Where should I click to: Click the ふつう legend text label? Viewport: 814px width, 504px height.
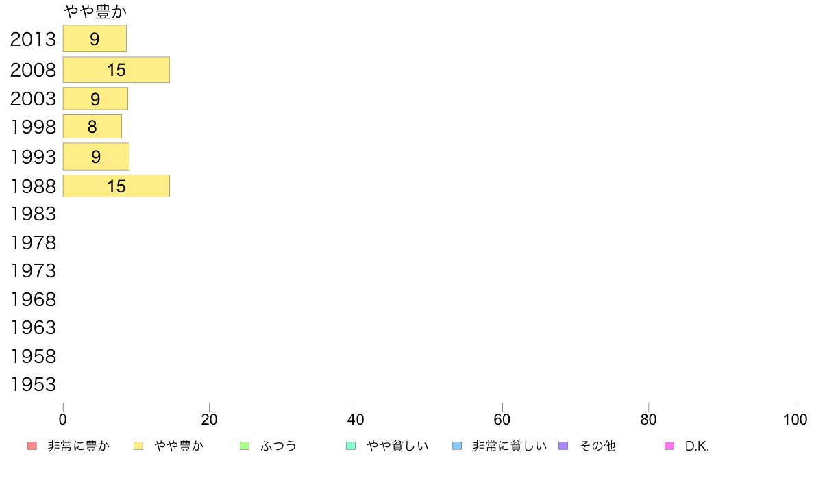click(x=279, y=446)
